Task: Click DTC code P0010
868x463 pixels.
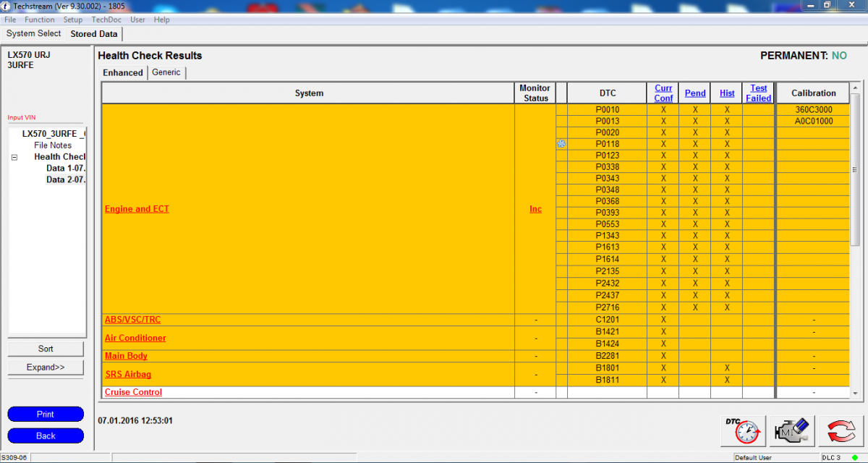Action: click(x=608, y=110)
